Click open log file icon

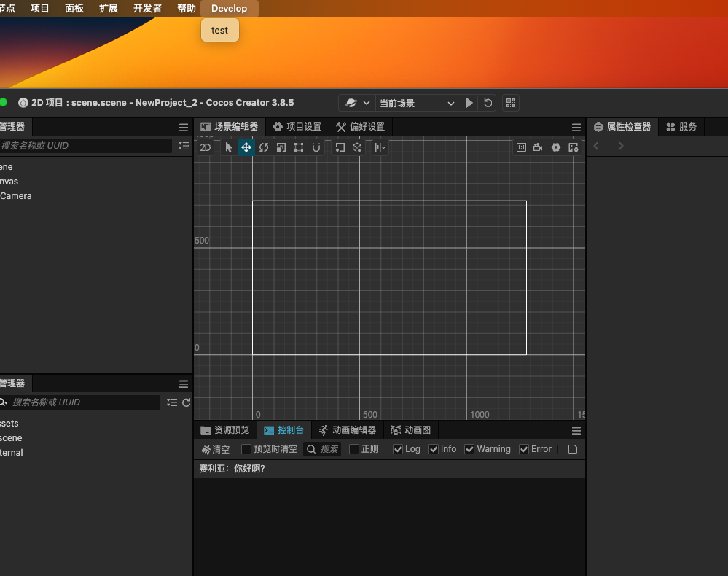click(573, 449)
